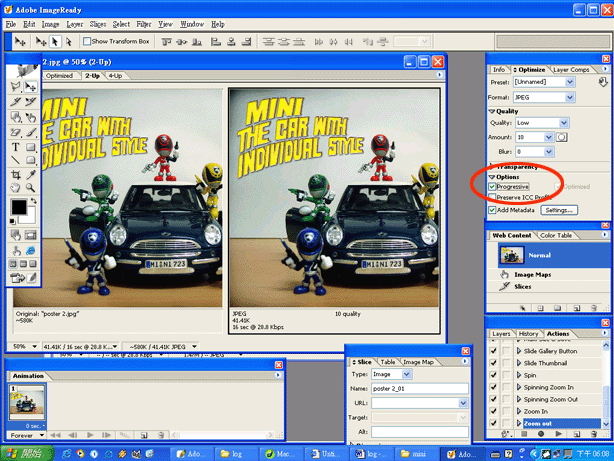Viewport: 614px width, 461px height.
Task: Select the Normal rollover state thumbnail
Action: 511,255
